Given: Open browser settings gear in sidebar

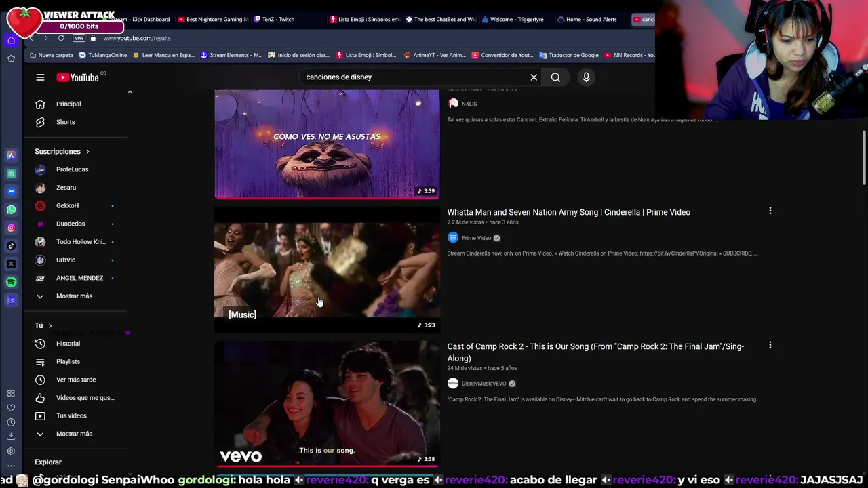Looking at the screenshot, I should [x=11, y=451].
